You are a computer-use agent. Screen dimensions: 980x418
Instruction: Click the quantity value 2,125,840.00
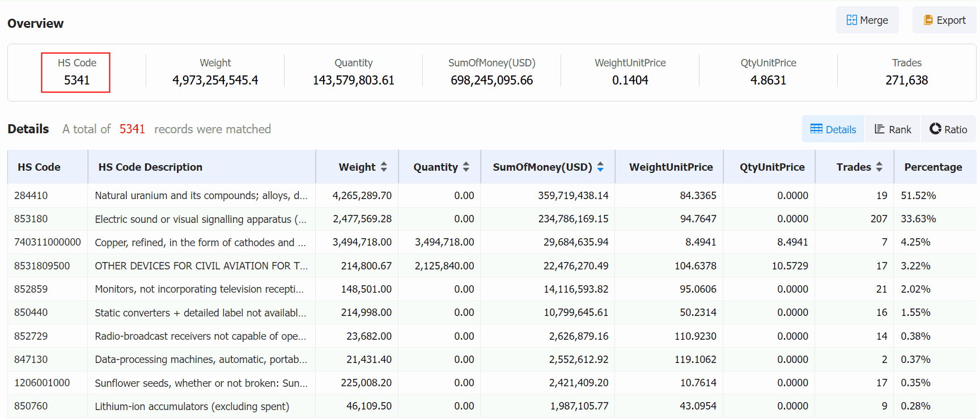(444, 266)
